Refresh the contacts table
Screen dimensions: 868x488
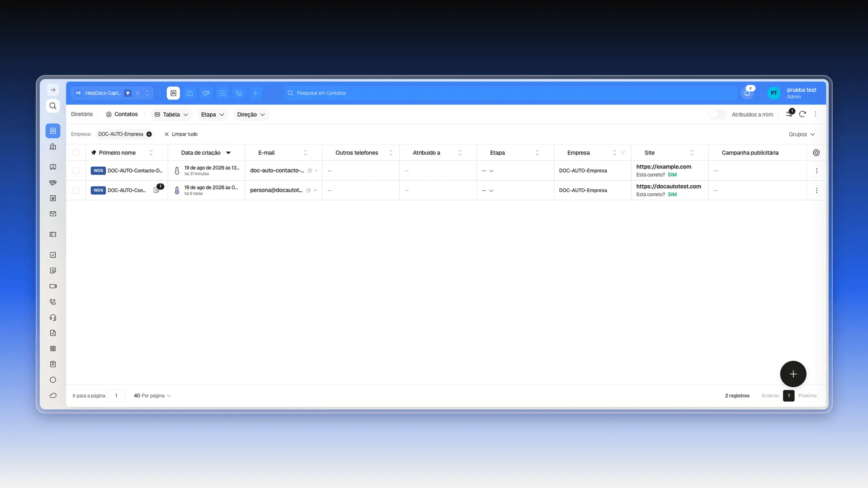click(802, 114)
